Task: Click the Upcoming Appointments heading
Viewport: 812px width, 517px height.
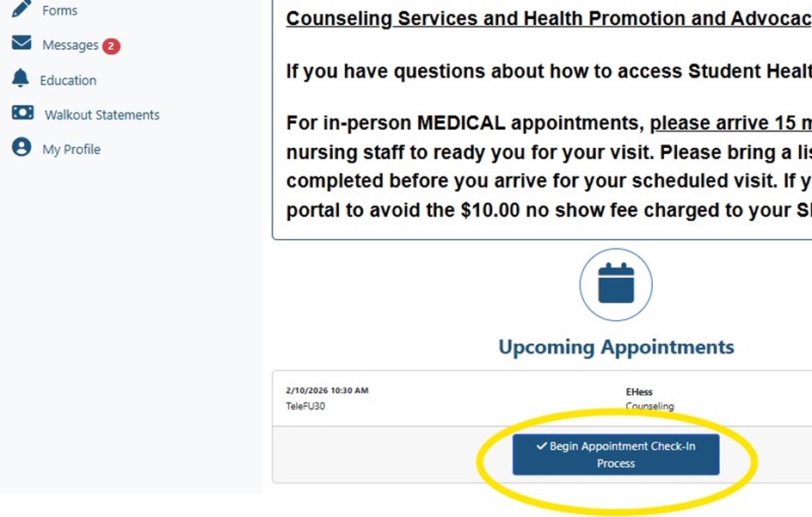Action: pyautogui.click(x=615, y=347)
